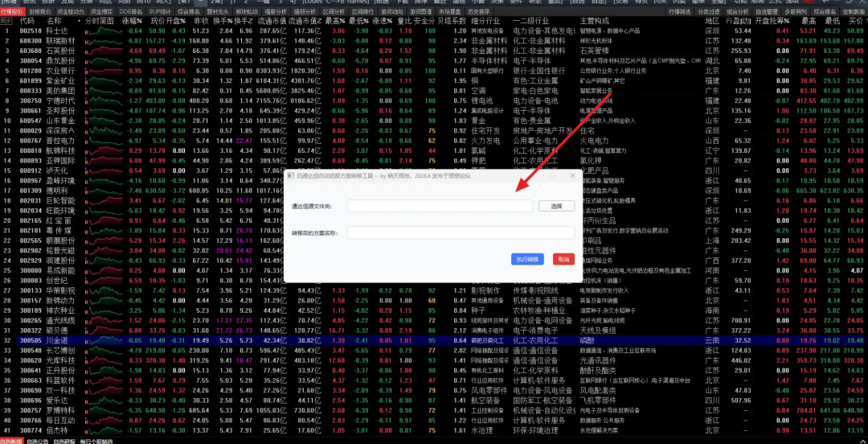Select the 罗博特科 stock row
Viewport: 868px width, 444px height.
(x=434, y=410)
